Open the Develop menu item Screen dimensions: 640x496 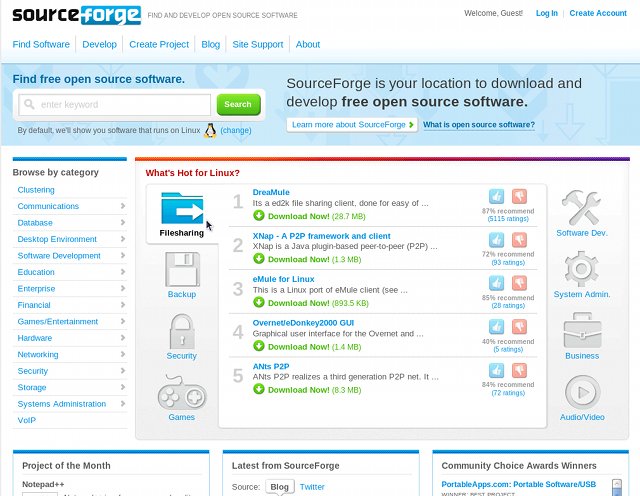pos(100,44)
